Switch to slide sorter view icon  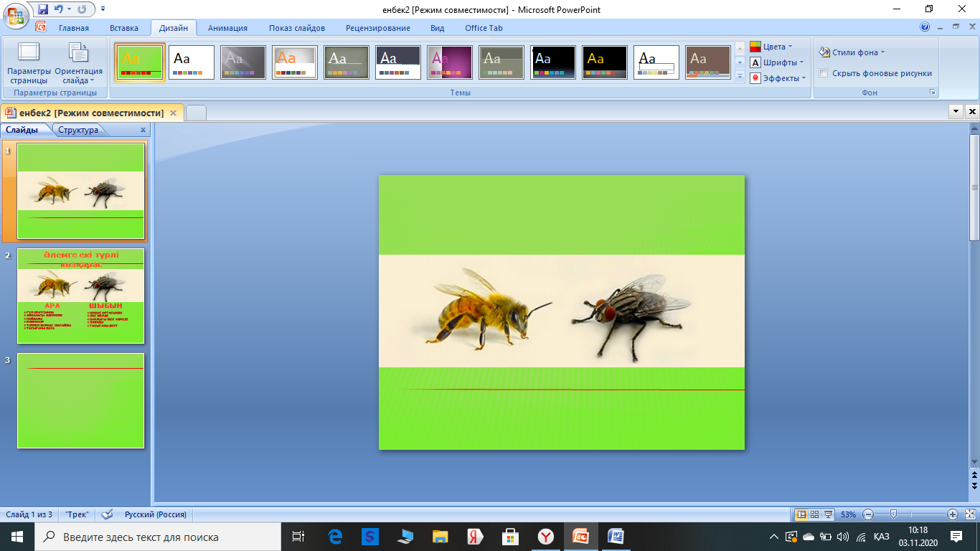pyautogui.click(x=814, y=514)
